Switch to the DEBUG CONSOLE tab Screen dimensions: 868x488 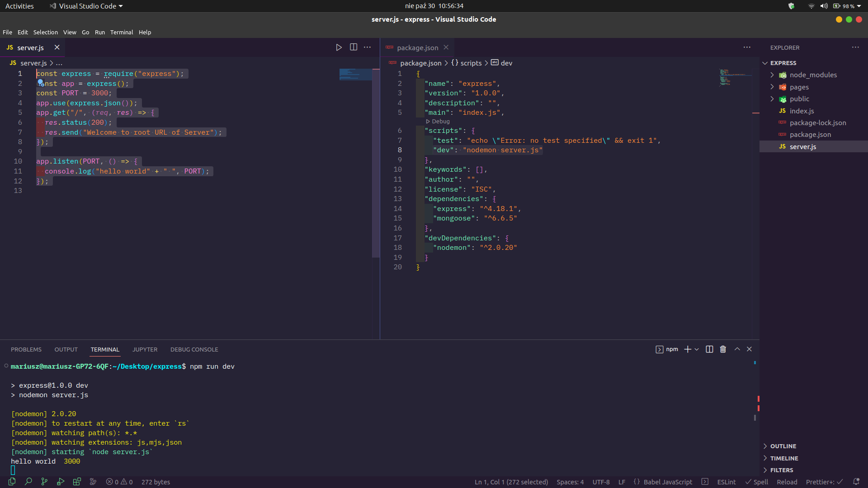coord(194,349)
